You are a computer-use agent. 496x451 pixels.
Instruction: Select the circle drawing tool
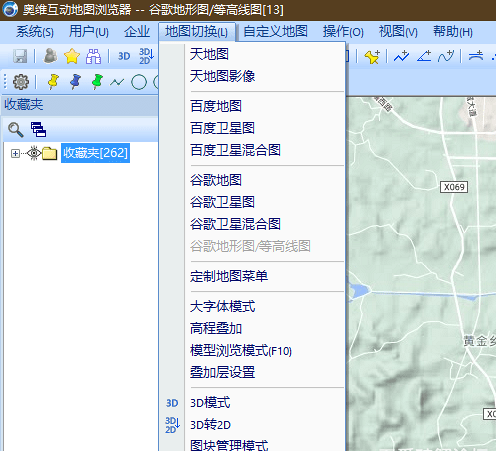[139, 82]
